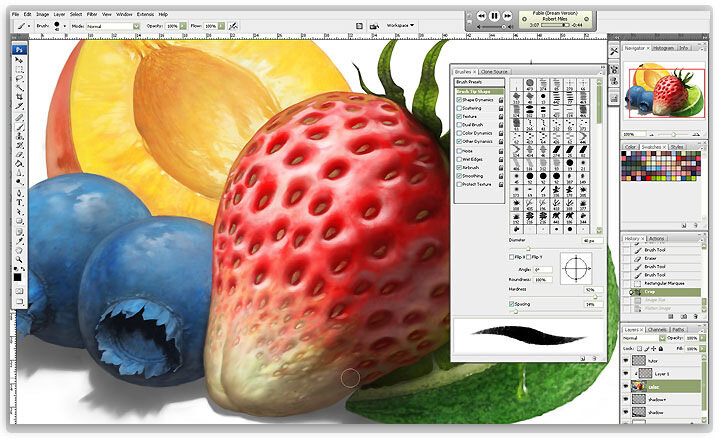Open the Flow slider arrow in options bar
The height and width of the screenshot is (439, 720).
click(221, 26)
